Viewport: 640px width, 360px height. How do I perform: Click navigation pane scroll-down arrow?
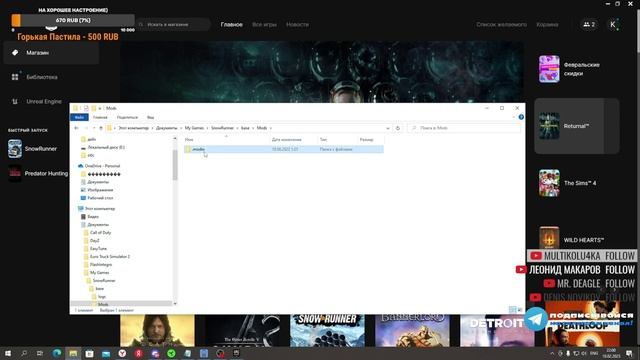coord(175,303)
